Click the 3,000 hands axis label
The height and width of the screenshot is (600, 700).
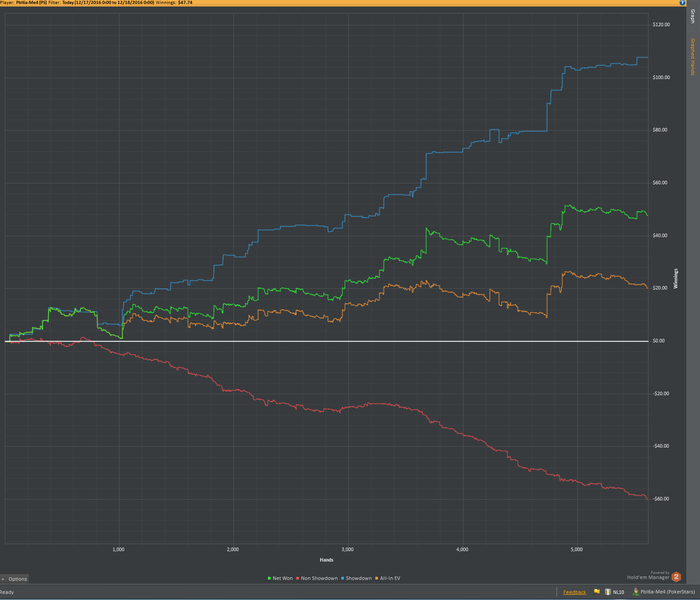[347, 550]
